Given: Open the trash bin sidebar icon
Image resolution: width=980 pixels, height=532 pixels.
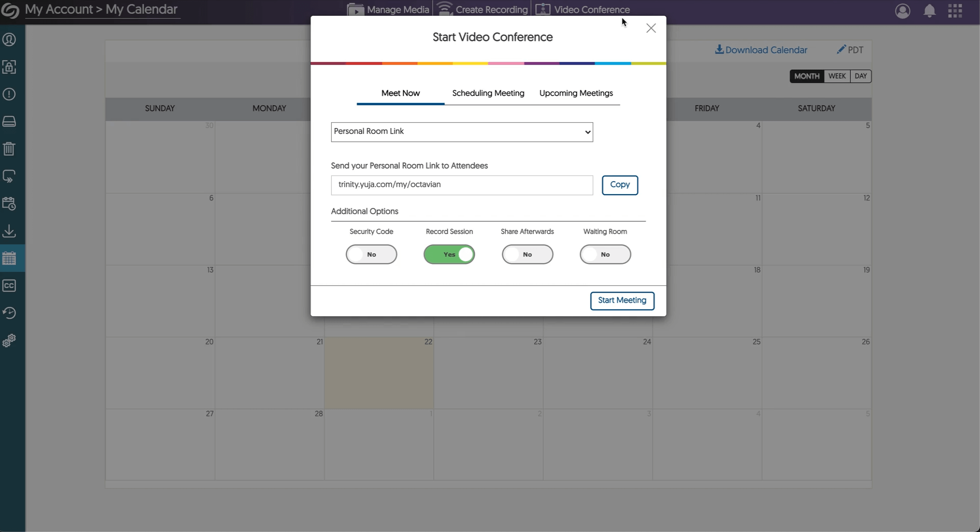Looking at the screenshot, I should pyautogui.click(x=9, y=149).
